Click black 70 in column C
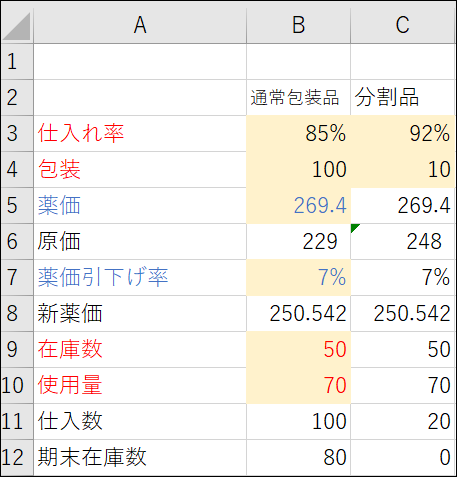The image size is (457, 477). point(403,386)
